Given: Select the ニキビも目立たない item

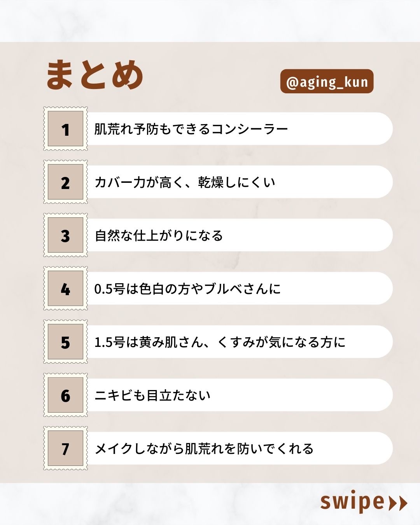Looking at the screenshot, I should [152, 395].
